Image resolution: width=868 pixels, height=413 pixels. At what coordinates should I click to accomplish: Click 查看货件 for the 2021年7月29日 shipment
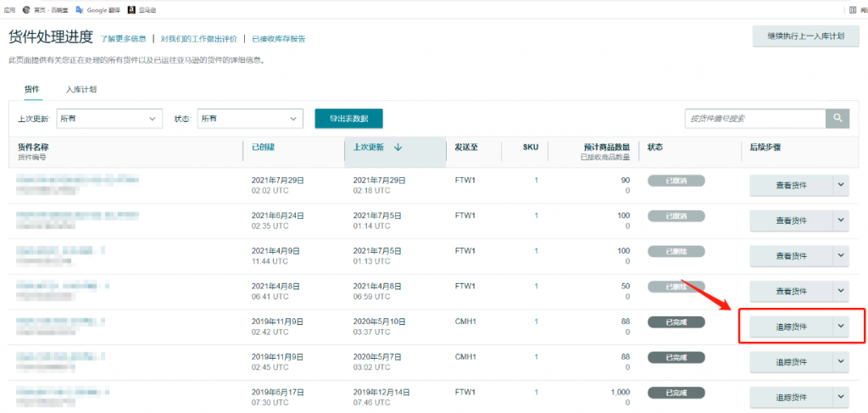click(791, 186)
